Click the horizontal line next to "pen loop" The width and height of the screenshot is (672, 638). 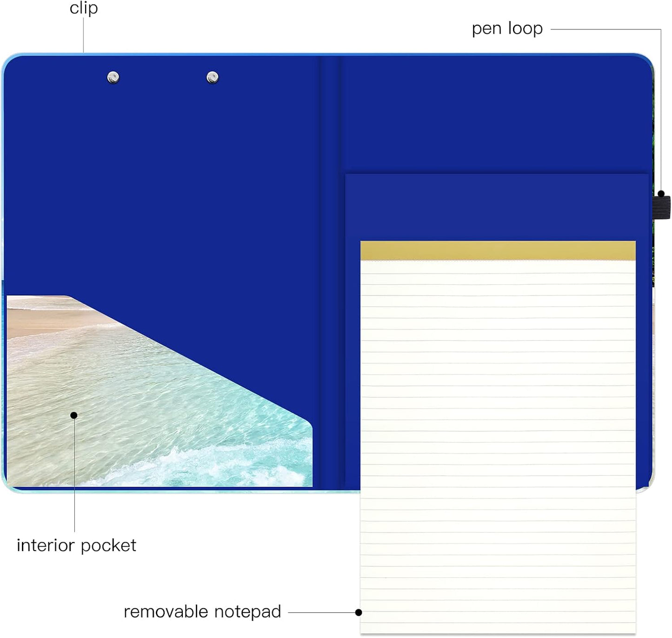click(x=606, y=29)
